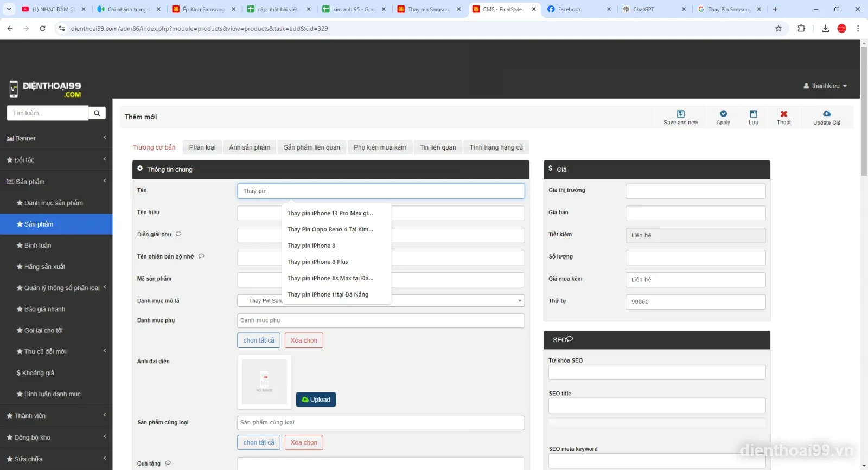
Task: Click the SEO panel comment icon
Action: (x=570, y=339)
